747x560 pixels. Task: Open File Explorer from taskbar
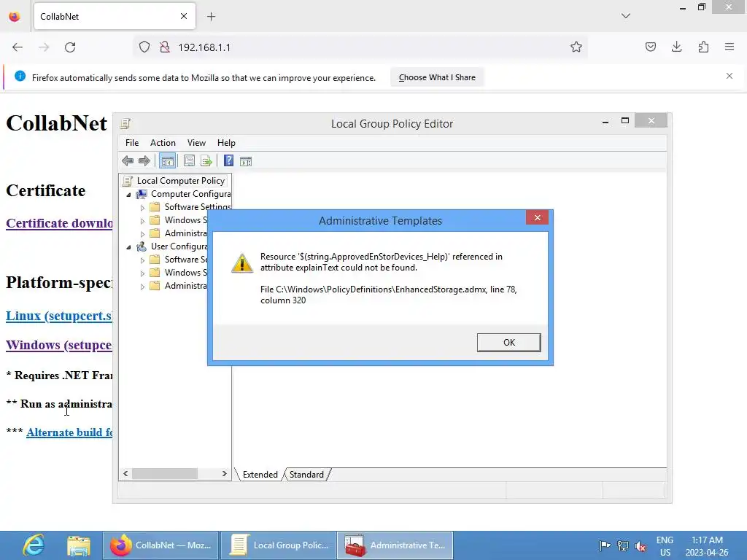tap(79, 545)
